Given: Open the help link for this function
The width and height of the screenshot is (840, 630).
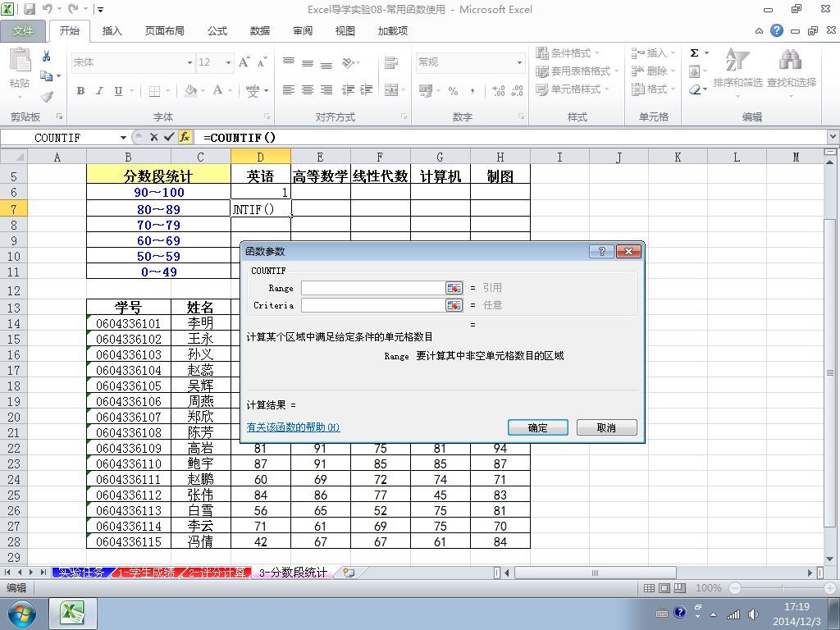Looking at the screenshot, I should (x=293, y=427).
